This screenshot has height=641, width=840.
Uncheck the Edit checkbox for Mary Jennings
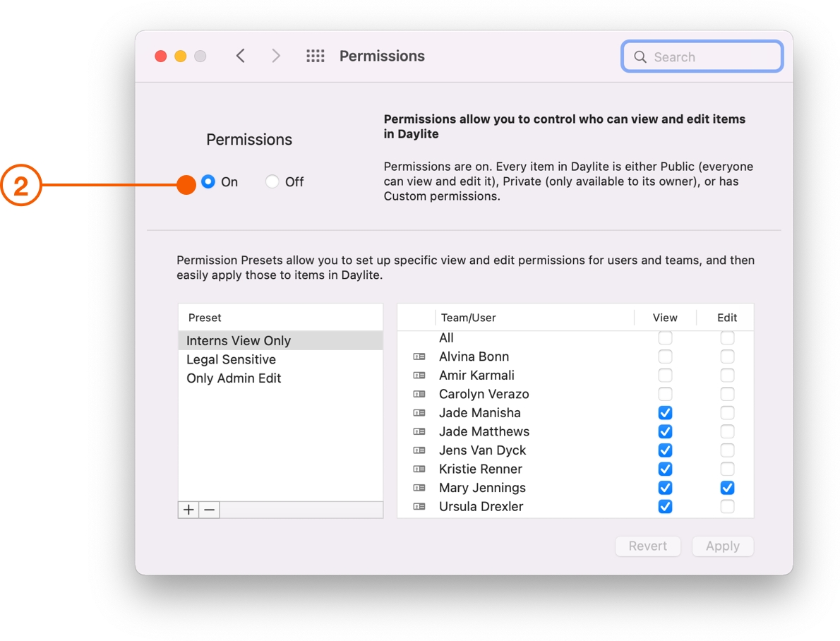click(x=727, y=488)
